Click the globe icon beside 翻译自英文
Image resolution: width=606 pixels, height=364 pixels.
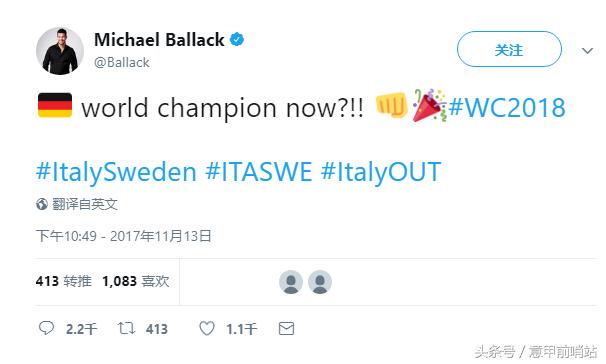click(42, 204)
